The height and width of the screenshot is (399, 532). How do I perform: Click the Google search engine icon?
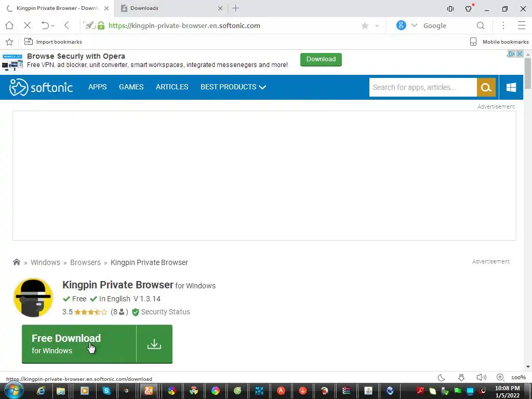401,25
